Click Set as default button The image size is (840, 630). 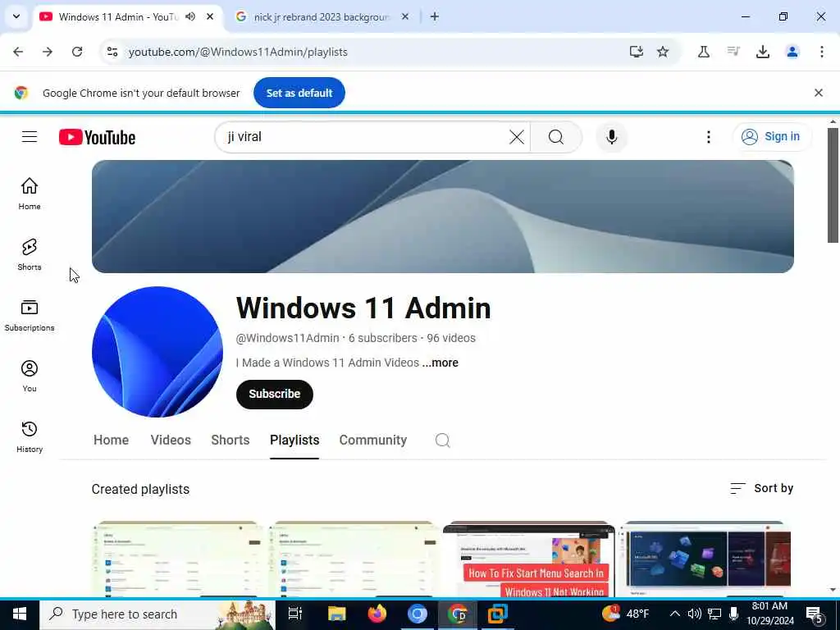(299, 93)
